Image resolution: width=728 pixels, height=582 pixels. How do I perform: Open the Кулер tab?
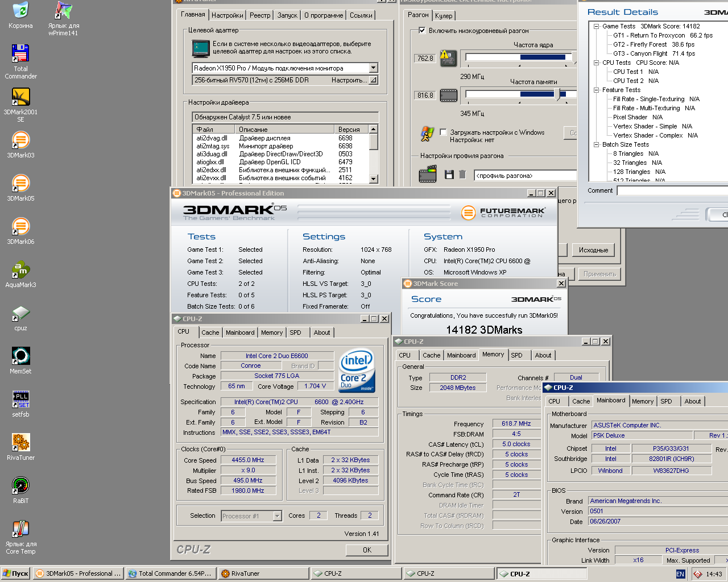pos(444,16)
